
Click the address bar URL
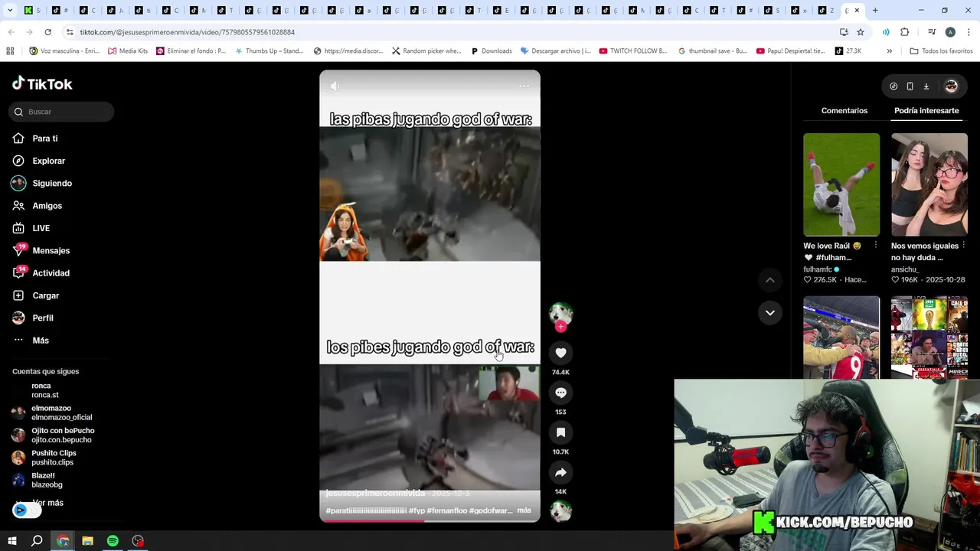[188, 32]
